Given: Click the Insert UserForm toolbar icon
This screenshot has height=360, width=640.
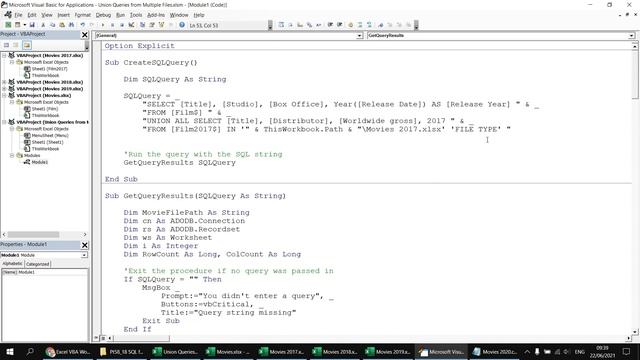Looking at the screenshot, I should (17, 25).
